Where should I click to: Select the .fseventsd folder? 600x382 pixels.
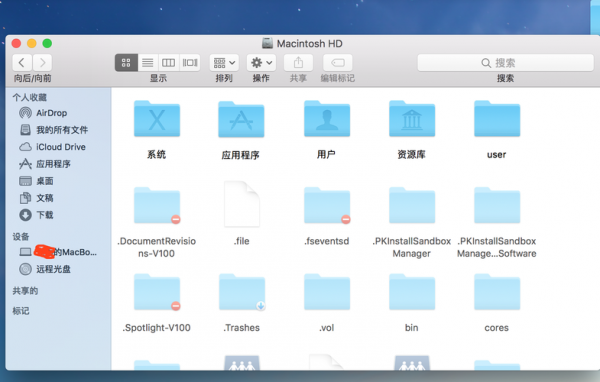coord(327,206)
